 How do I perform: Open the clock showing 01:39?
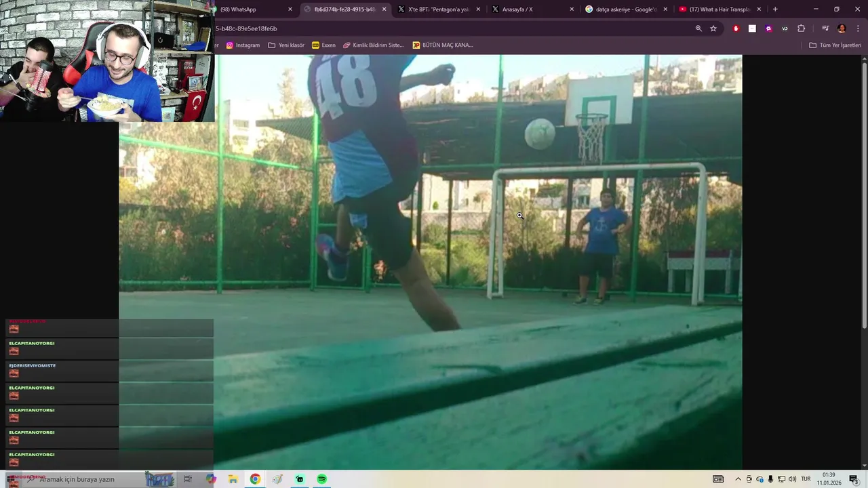pos(829,479)
